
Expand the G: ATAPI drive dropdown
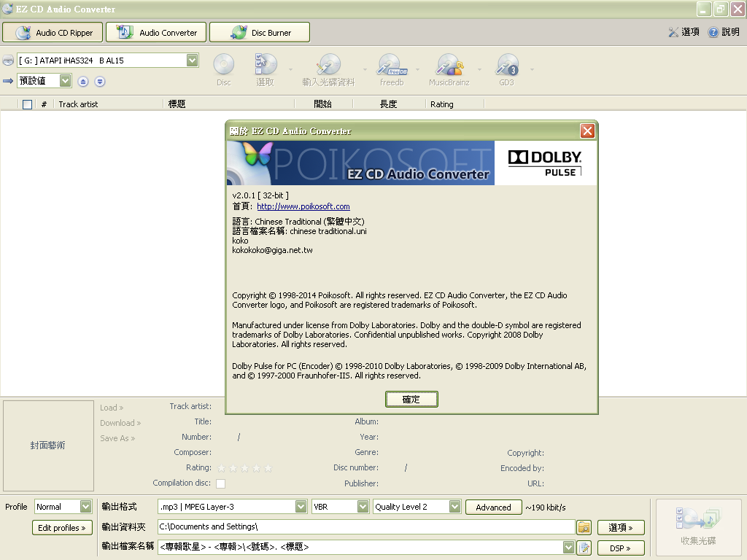(193, 61)
